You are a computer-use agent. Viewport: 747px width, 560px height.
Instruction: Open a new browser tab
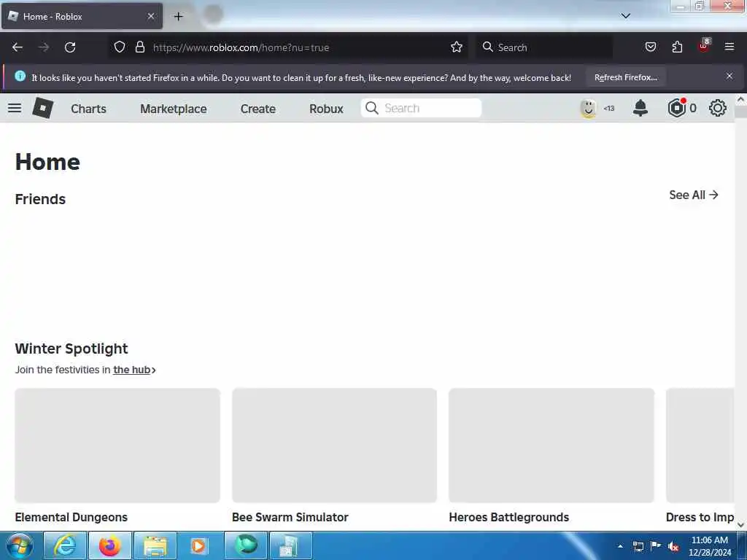point(178,17)
